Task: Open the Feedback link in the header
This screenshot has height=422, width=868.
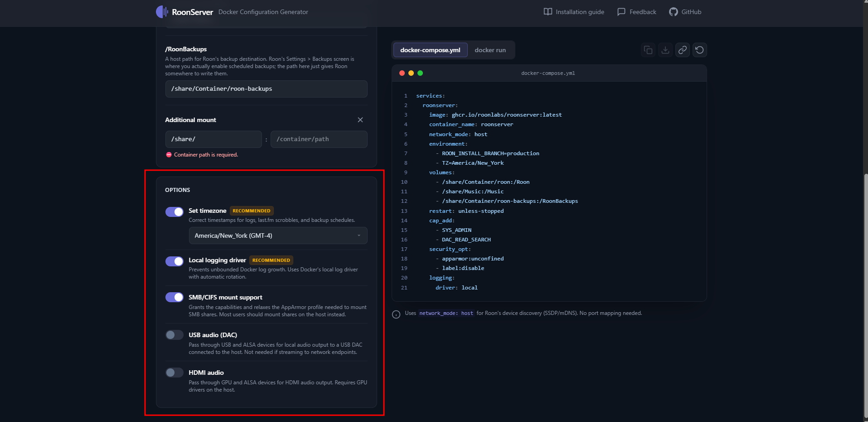Action: click(x=637, y=12)
